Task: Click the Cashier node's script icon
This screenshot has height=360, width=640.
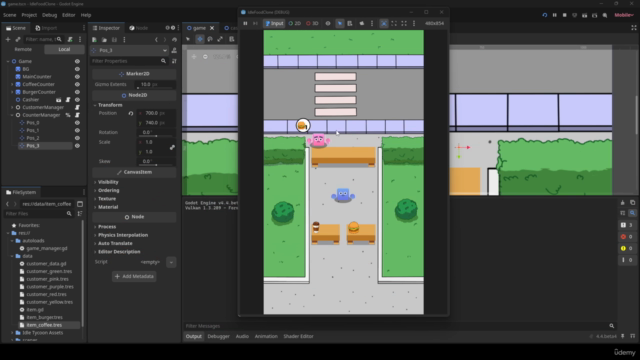Action: 68,100
